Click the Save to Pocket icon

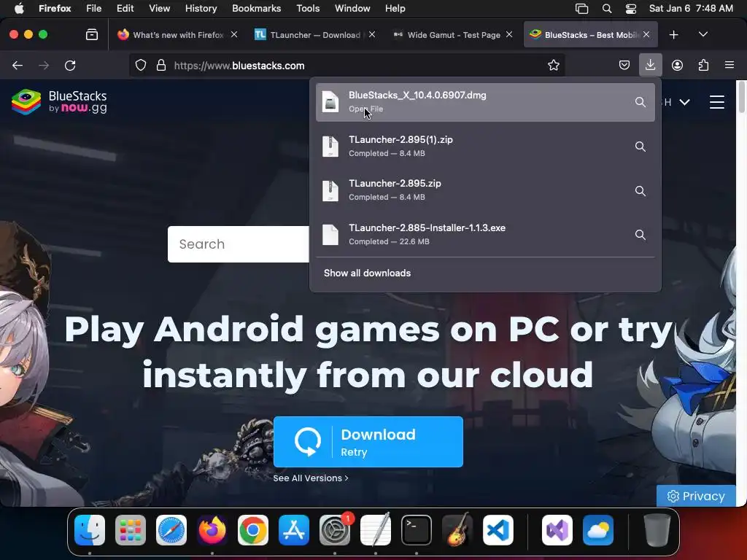coord(624,65)
